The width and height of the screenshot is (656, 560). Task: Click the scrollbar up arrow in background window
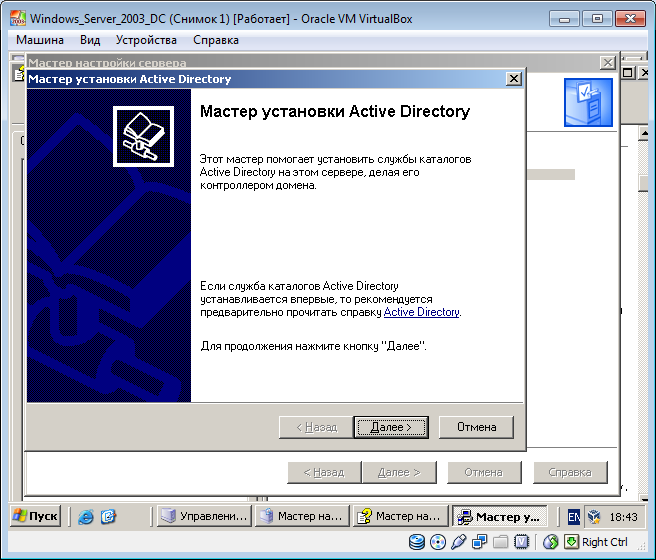[x=644, y=133]
